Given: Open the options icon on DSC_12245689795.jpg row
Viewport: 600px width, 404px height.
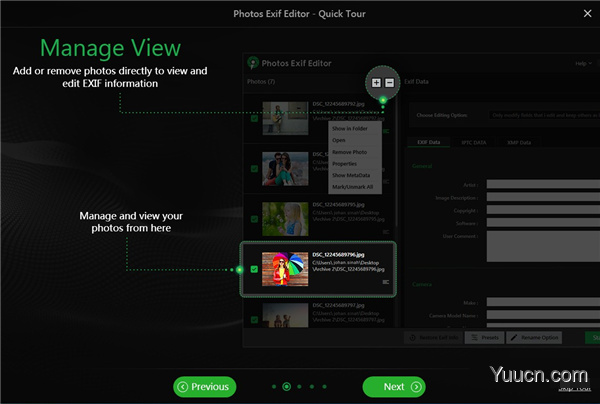Looking at the screenshot, I should click(x=386, y=232).
